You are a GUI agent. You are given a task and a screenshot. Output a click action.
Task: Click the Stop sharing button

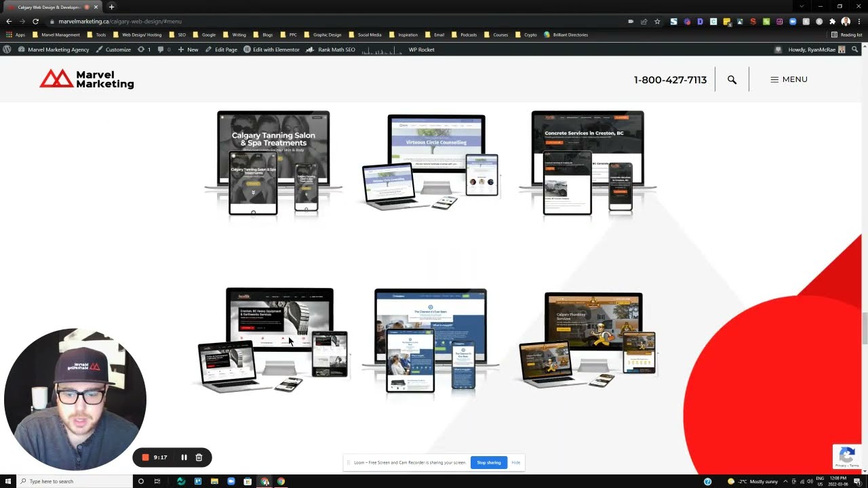coord(489,462)
